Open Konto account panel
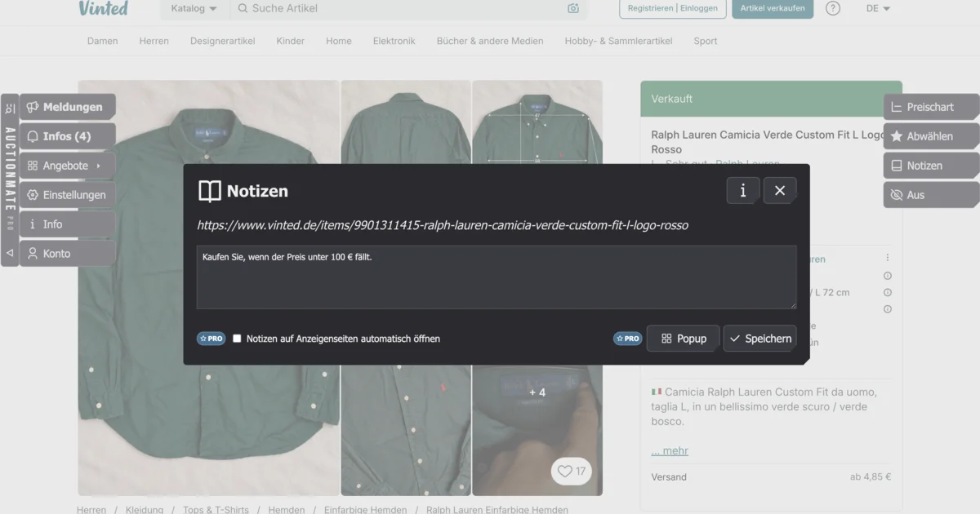The height and width of the screenshot is (514, 980). (67, 254)
